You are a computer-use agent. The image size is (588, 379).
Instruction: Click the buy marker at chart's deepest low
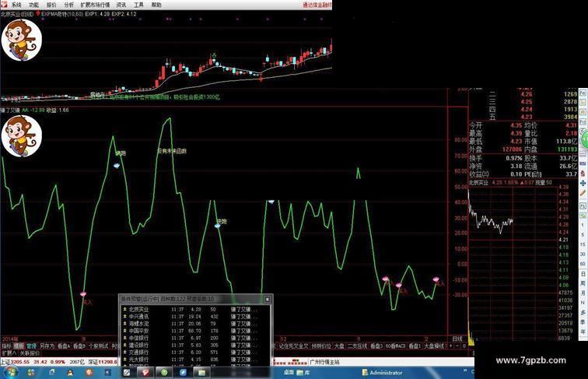tap(83, 294)
